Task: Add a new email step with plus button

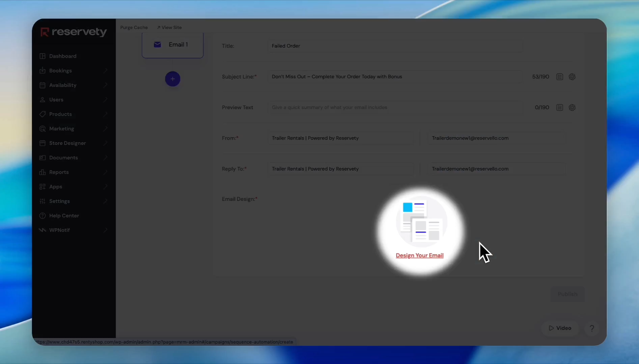Action: pos(172,79)
